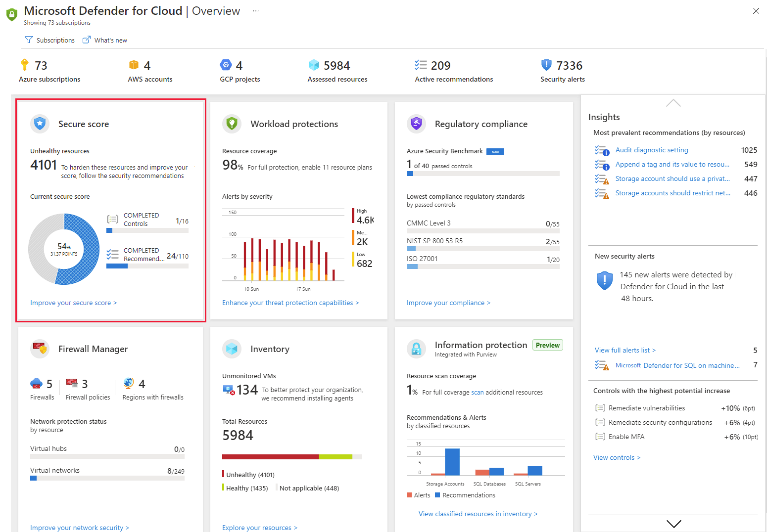Image resolution: width=767 pixels, height=532 pixels.
Task: Click the Inventory cube icon
Action: coord(232,349)
